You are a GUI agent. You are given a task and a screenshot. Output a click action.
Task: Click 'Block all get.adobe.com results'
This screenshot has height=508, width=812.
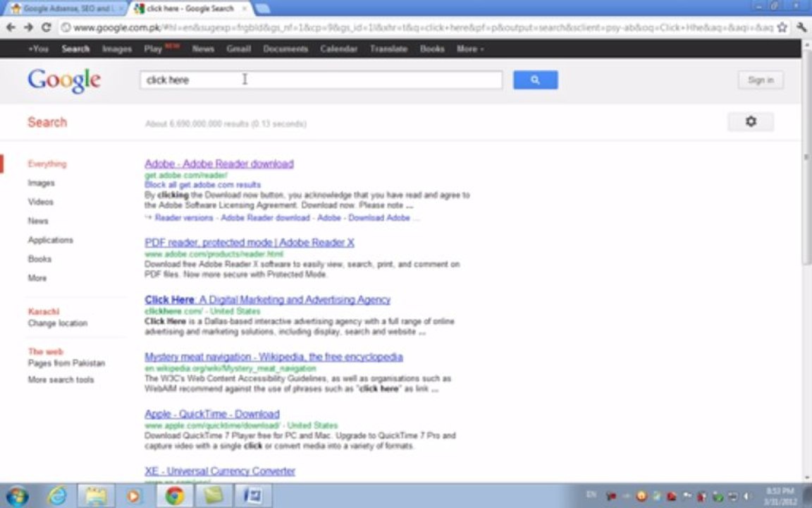[x=202, y=185]
